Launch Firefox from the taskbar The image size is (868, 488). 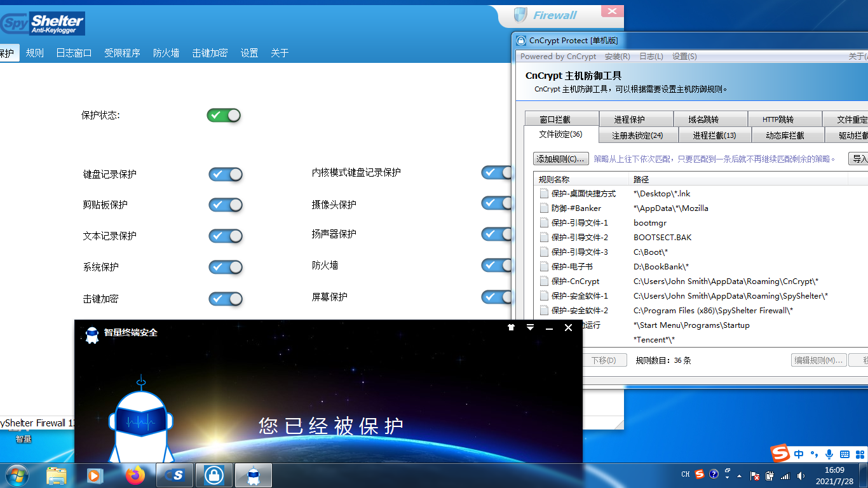135,475
